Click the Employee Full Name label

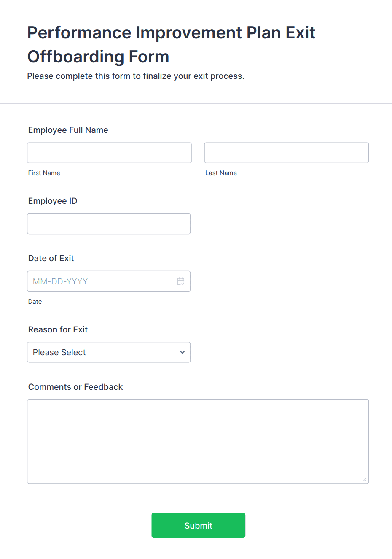(x=68, y=130)
